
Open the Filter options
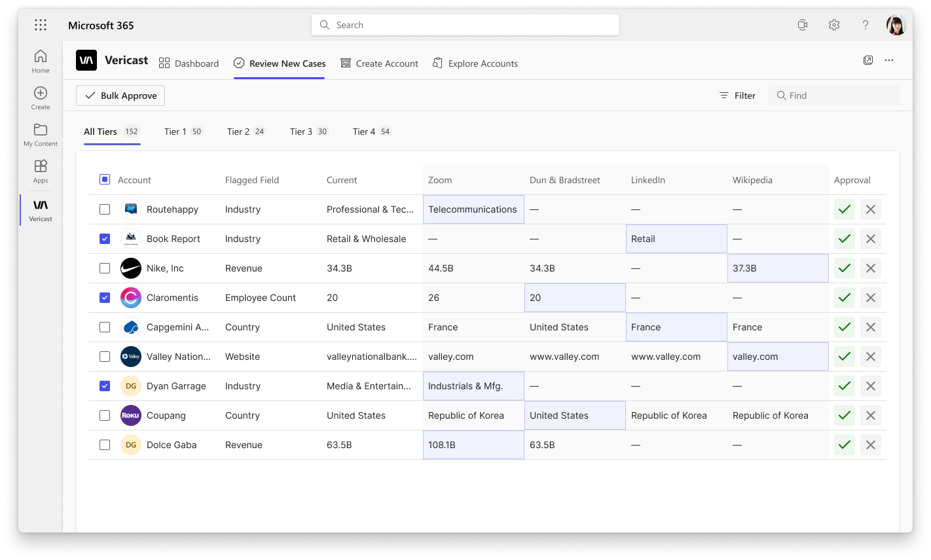click(x=737, y=96)
